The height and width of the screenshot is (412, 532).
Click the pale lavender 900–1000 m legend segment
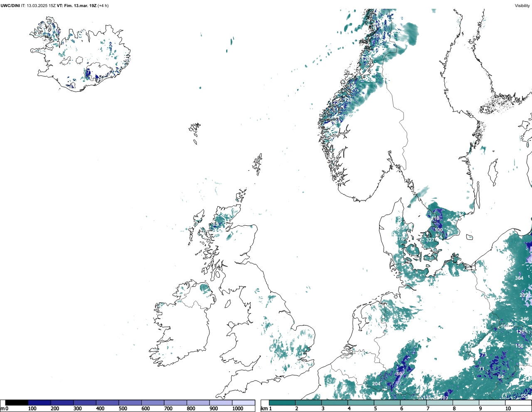(221, 402)
